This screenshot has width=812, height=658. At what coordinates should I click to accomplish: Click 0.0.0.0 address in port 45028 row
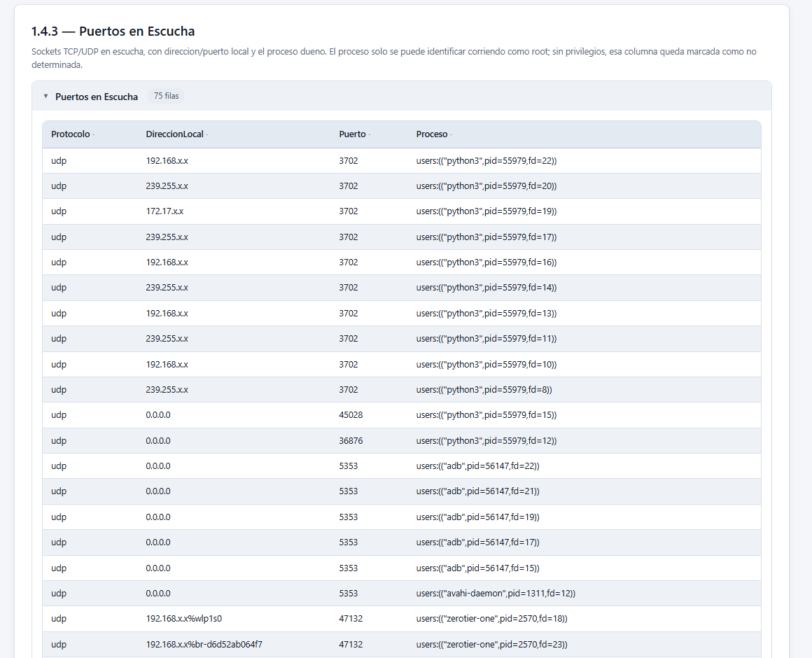pyautogui.click(x=158, y=414)
